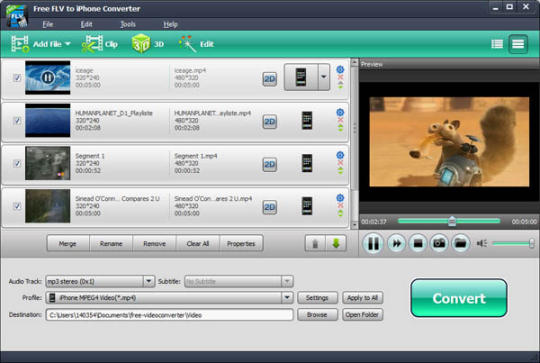This screenshot has width=540, height=363.
Task: Click the fast forward preview button
Action: pos(396,243)
